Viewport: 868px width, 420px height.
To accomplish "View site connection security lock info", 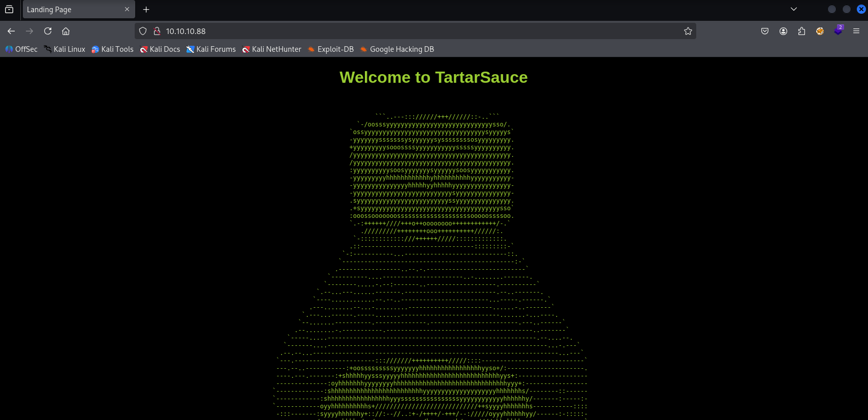I will [157, 31].
